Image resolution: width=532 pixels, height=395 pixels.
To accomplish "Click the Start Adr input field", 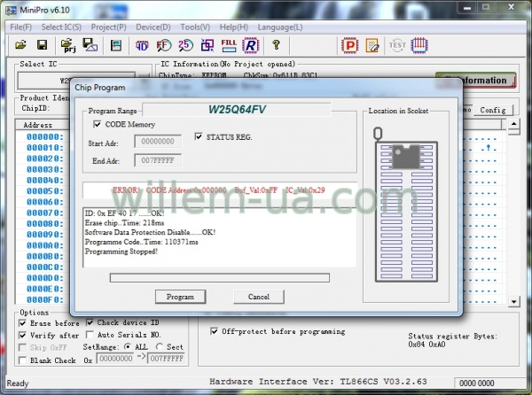I will (158, 142).
